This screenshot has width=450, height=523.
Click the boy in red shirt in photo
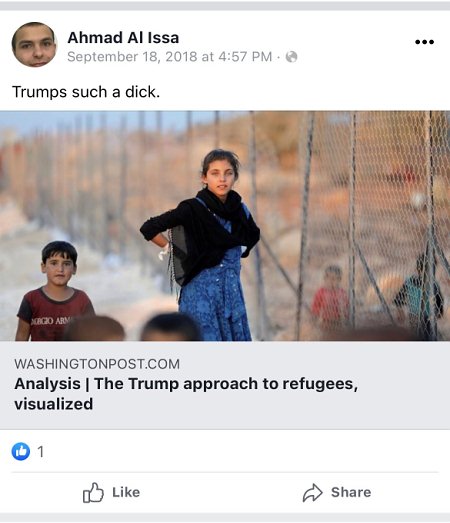pos(55,291)
